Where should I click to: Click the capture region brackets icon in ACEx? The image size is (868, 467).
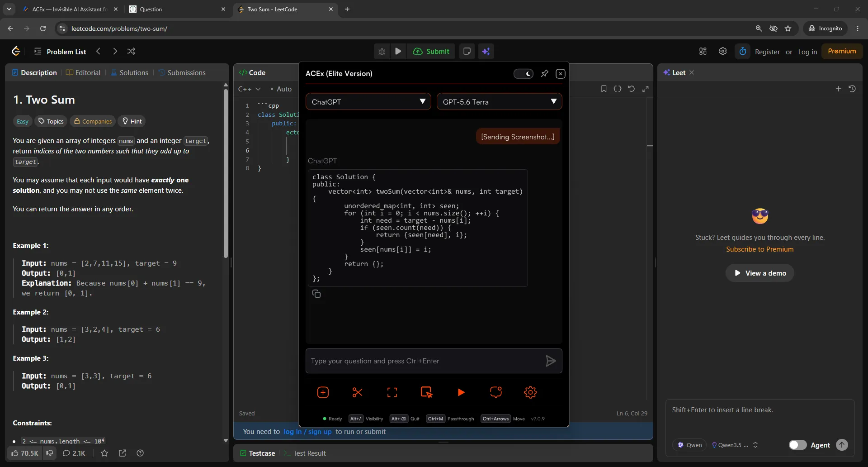(392, 392)
